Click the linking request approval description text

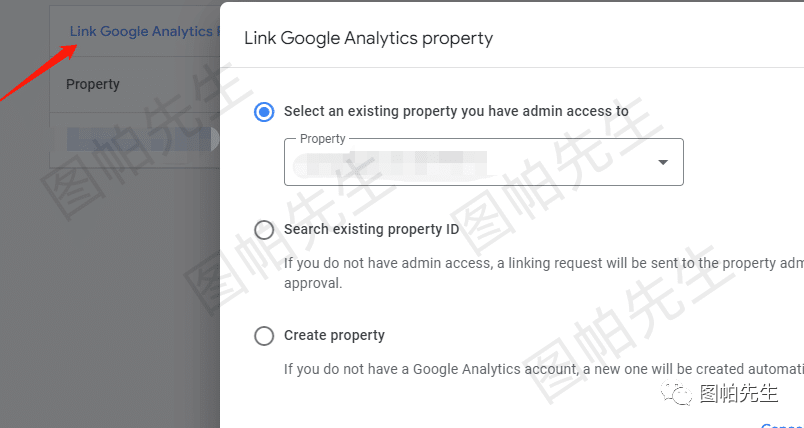(x=544, y=273)
